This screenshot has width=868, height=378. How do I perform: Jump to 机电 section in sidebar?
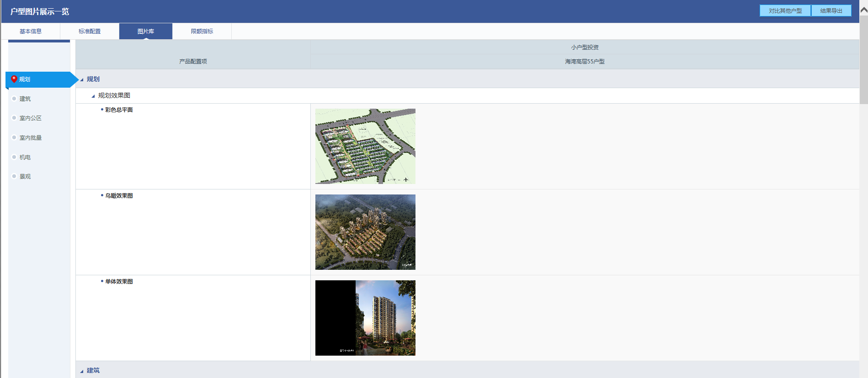click(25, 157)
